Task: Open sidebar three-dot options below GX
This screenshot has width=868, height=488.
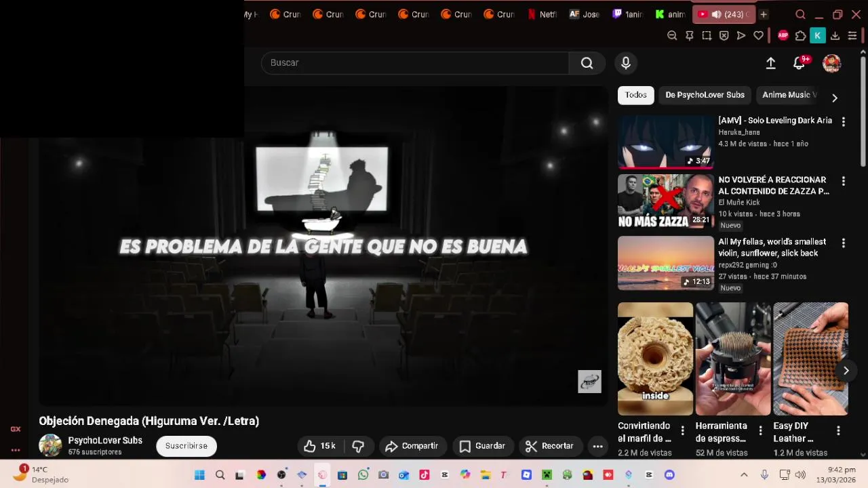Action: click(x=15, y=450)
